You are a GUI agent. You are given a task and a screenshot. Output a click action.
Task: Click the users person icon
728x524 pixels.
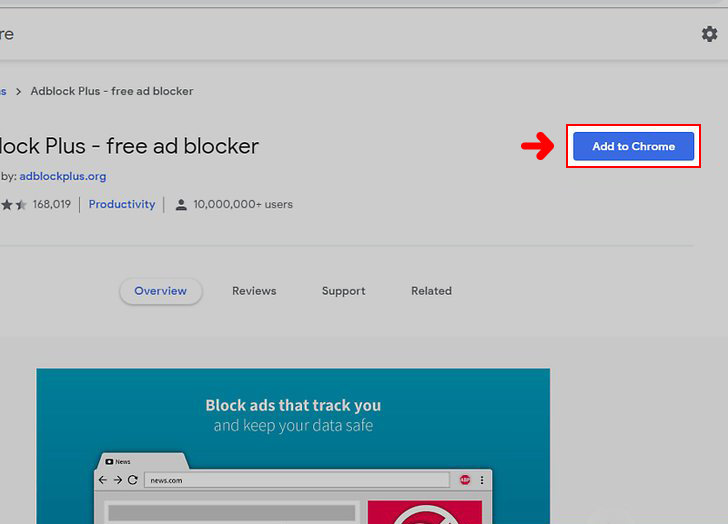coord(181,205)
